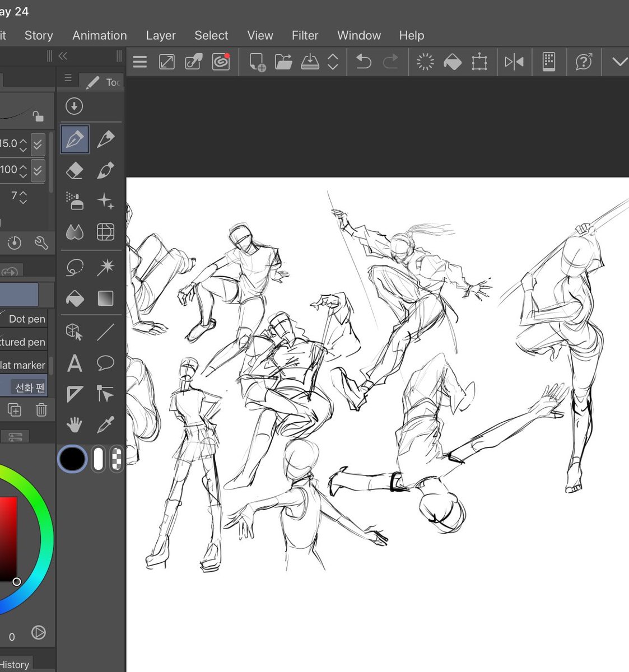Open the smartphone companion mode icon
The width and height of the screenshot is (629, 672).
coord(549,62)
